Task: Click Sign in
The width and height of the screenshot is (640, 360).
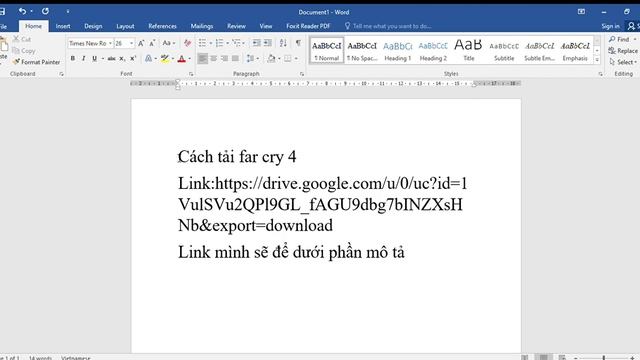Action: point(610,26)
